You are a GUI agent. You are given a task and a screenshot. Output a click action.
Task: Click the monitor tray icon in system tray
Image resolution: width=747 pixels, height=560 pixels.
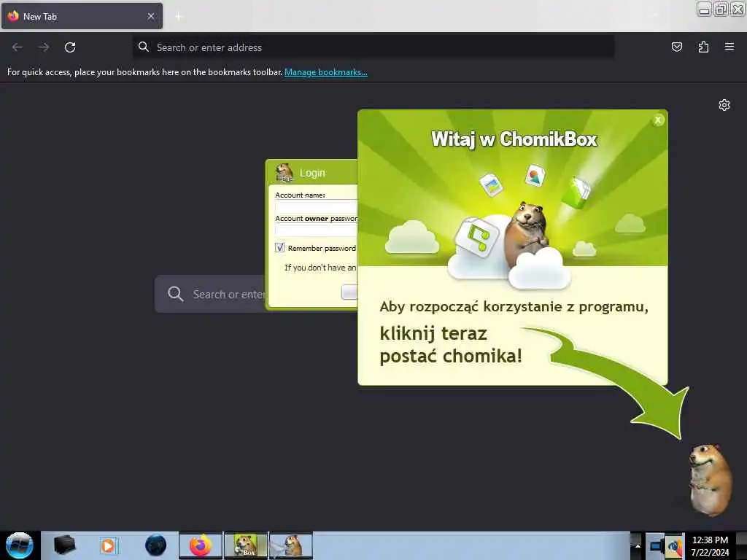click(656, 546)
